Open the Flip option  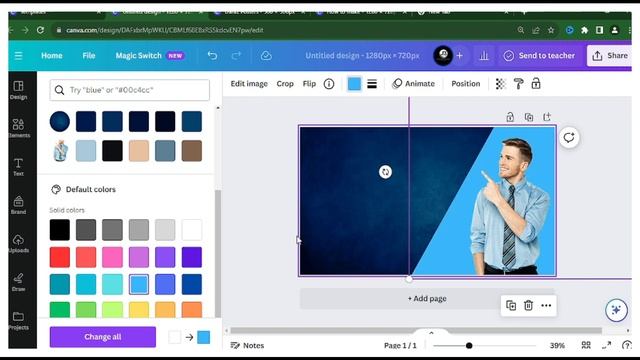click(x=309, y=84)
